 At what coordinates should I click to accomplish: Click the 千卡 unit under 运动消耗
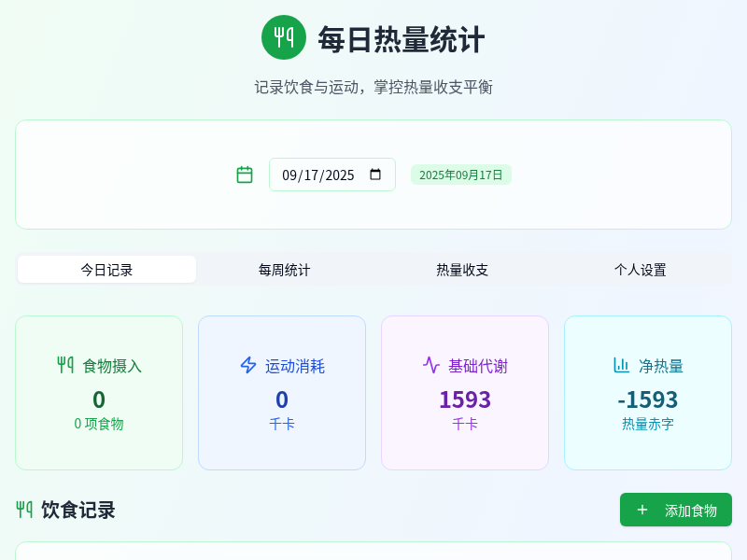pyautogui.click(x=282, y=424)
